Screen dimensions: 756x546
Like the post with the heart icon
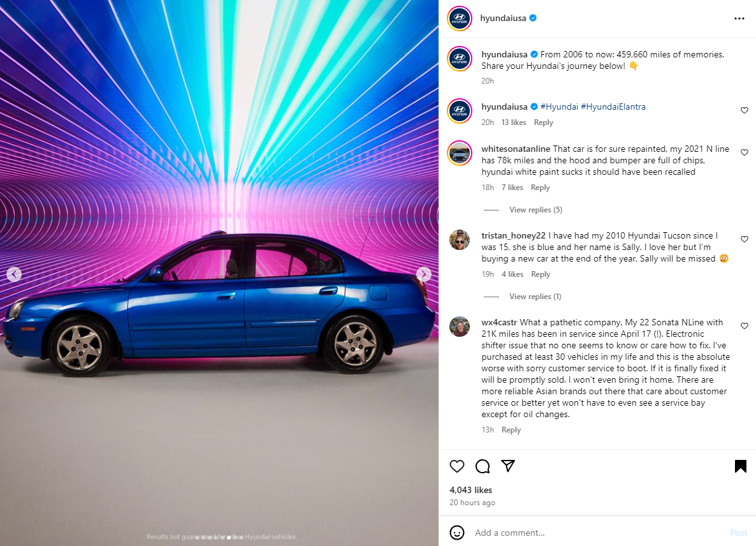tap(456, 466)
